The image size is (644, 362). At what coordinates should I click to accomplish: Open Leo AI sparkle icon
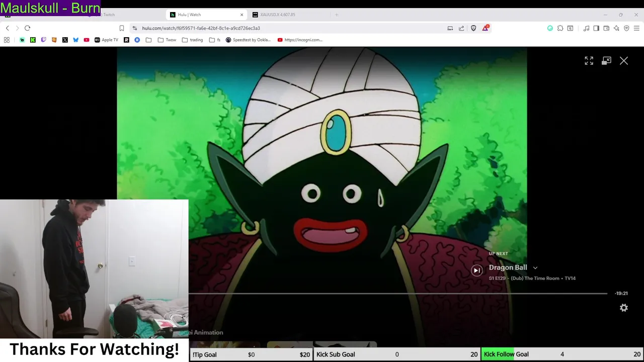click(x=616, y=28)
